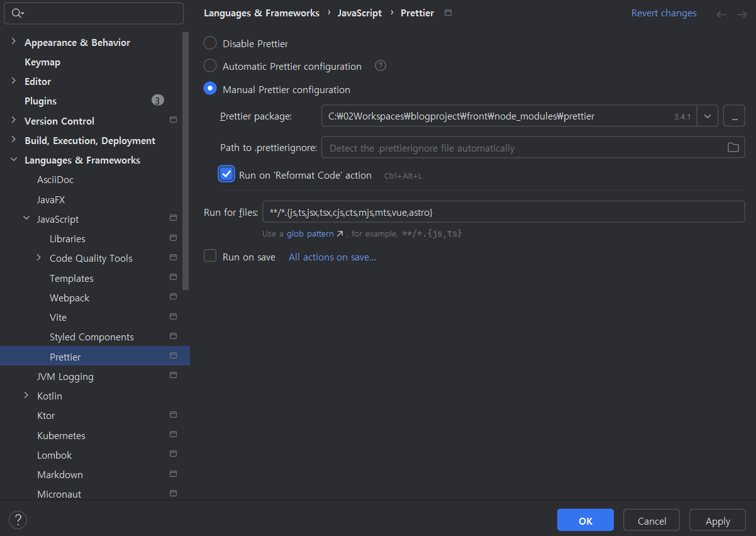Expand the Editor section
Viewport: 756px width, 536px height.
click(14, 81)
